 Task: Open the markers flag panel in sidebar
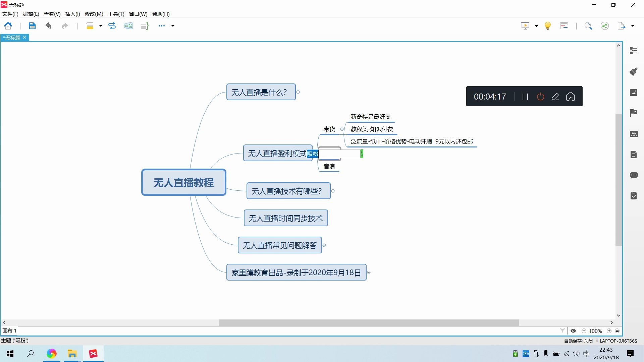click(x=633, y=113)
